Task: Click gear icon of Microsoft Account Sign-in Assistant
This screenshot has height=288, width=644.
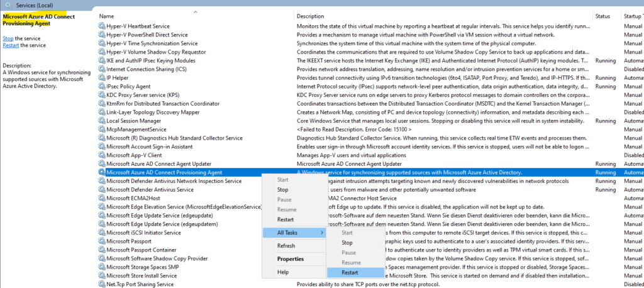Action: [x=102, y=147]
